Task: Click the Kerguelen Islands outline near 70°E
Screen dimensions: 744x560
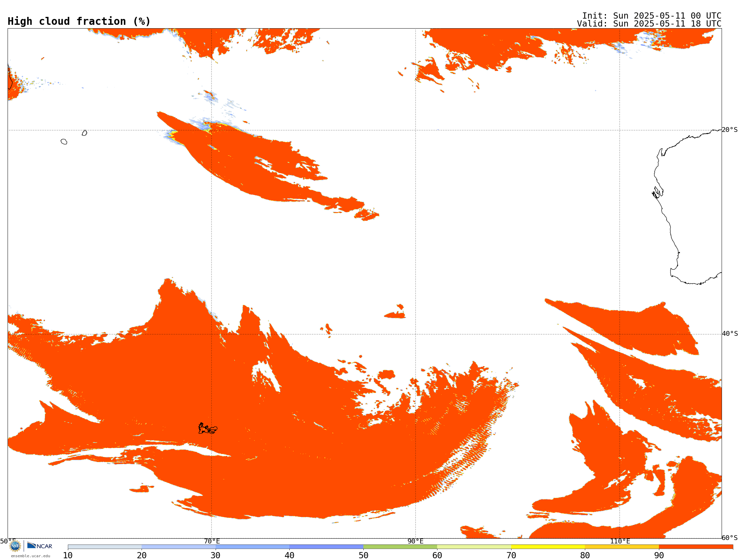Action: coord(208,428)
